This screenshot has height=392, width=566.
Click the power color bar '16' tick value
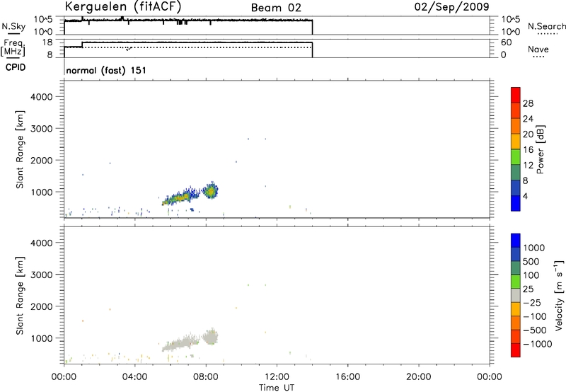coord(528,150)
